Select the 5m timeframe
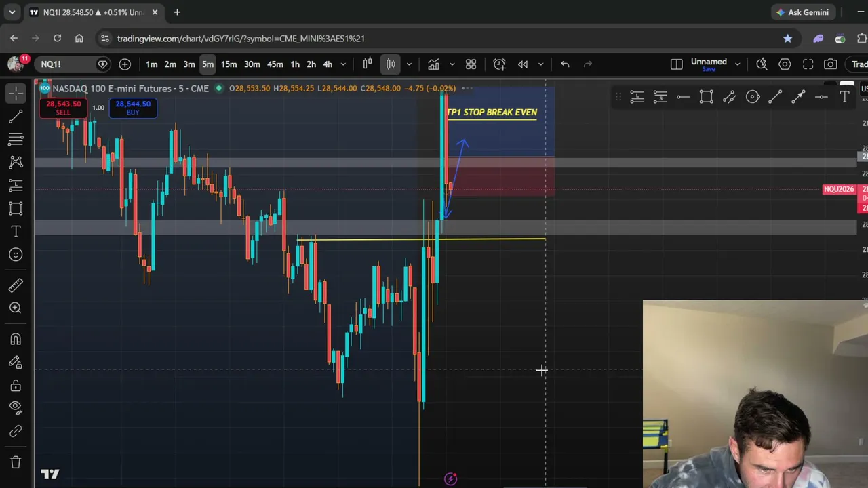 208,64
